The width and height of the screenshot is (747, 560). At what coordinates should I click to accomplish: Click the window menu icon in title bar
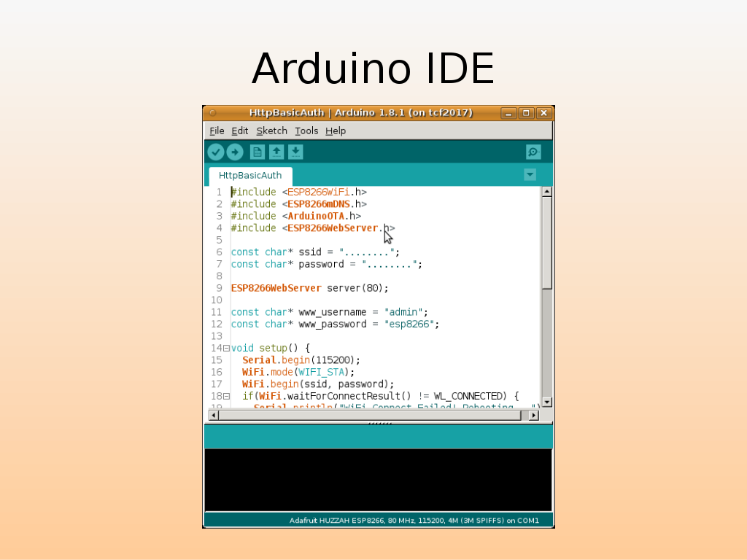pyautogui.click(x=212, y=113)
